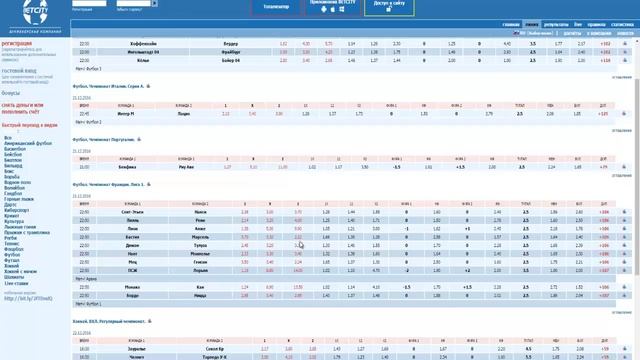Click the row-end icon for Лион match
Screen dimensions: 640x360
pyautogui.click(x=624, y=229)
